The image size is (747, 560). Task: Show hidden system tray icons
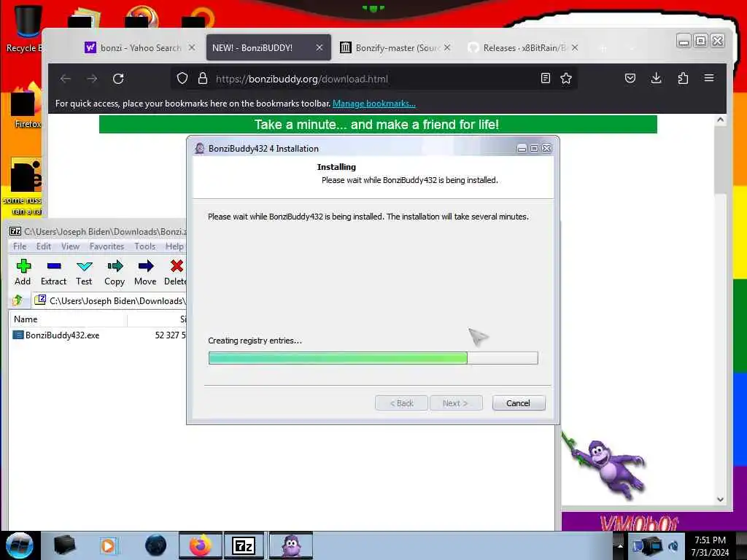point(620,545)
